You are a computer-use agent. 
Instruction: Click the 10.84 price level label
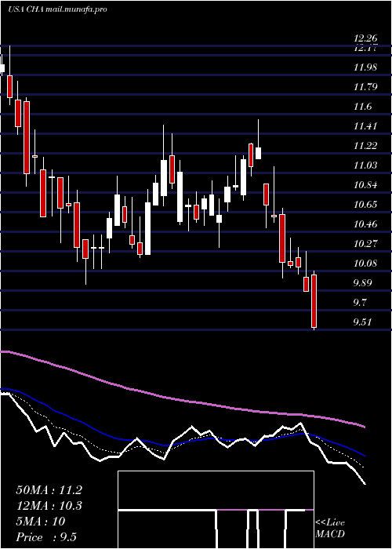pyautogui.click(x=365, y=184)
